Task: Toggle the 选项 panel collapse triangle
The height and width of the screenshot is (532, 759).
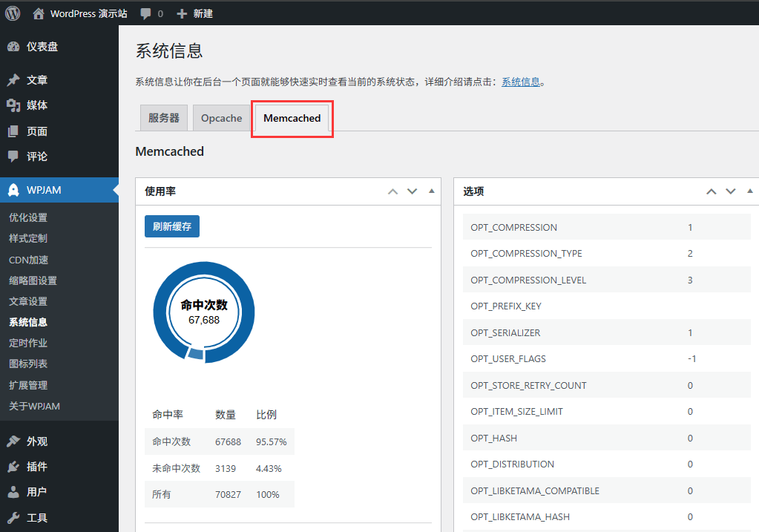Action: coord(750,191)
